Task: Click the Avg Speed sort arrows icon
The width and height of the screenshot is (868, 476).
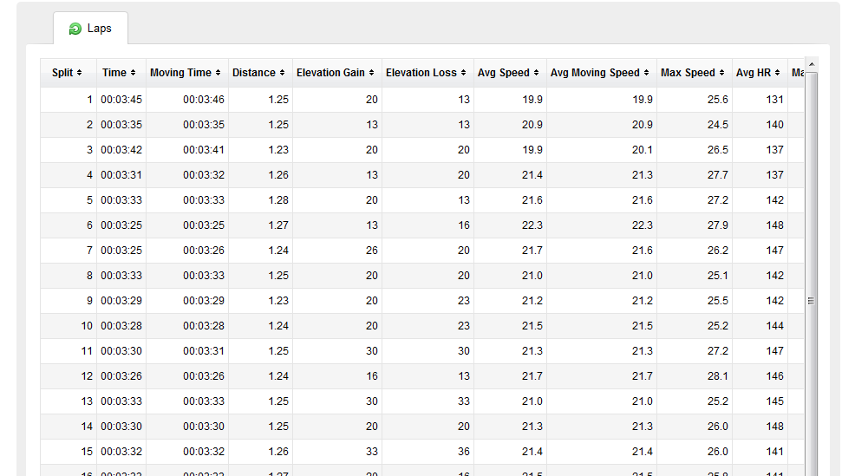Action: [x=537, y=73]
